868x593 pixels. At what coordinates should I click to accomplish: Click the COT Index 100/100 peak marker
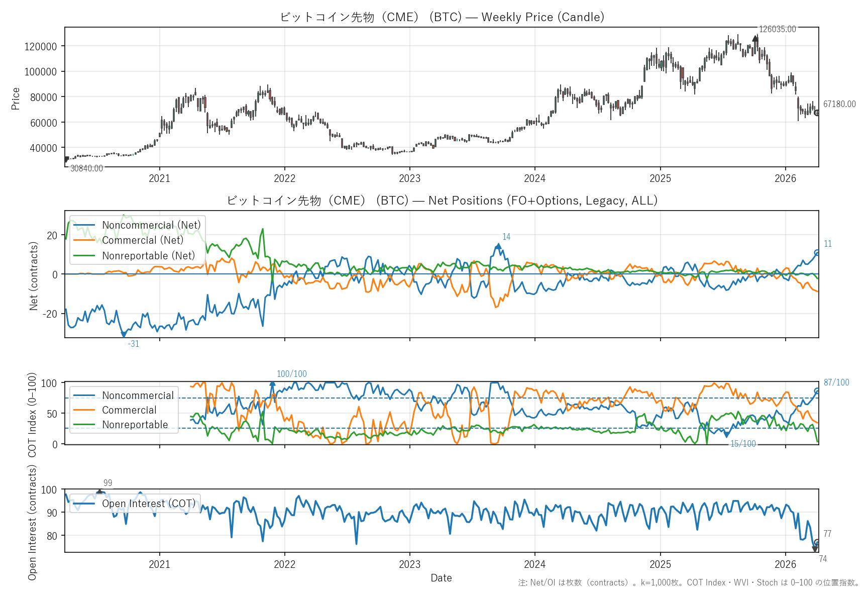pyautogui.click(x=272, y=383)
